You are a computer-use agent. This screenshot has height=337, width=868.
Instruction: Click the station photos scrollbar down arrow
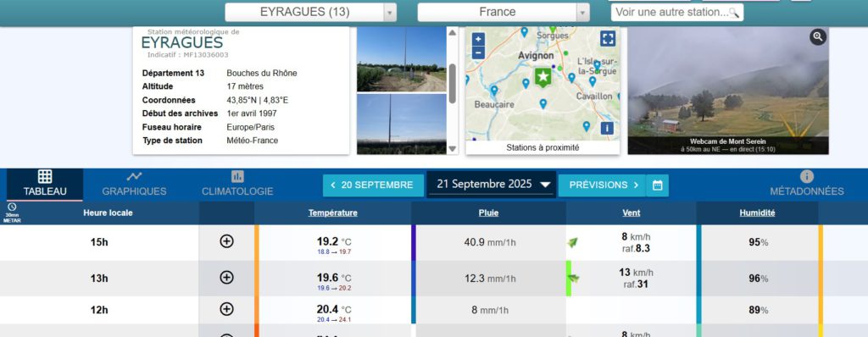click(453, 149)
